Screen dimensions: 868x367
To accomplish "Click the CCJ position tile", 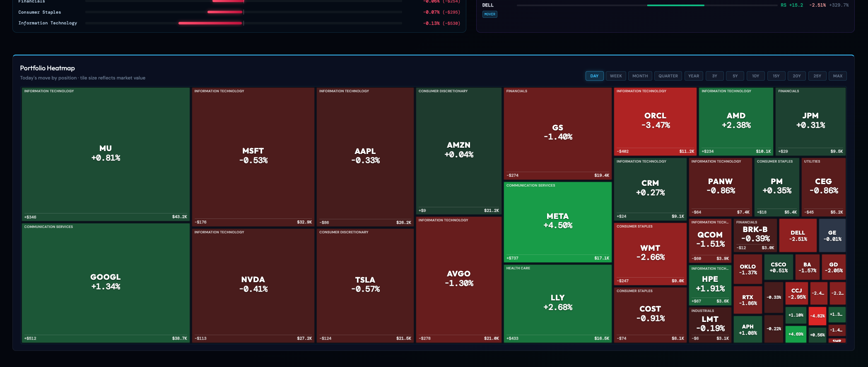I will click(796, 293).
